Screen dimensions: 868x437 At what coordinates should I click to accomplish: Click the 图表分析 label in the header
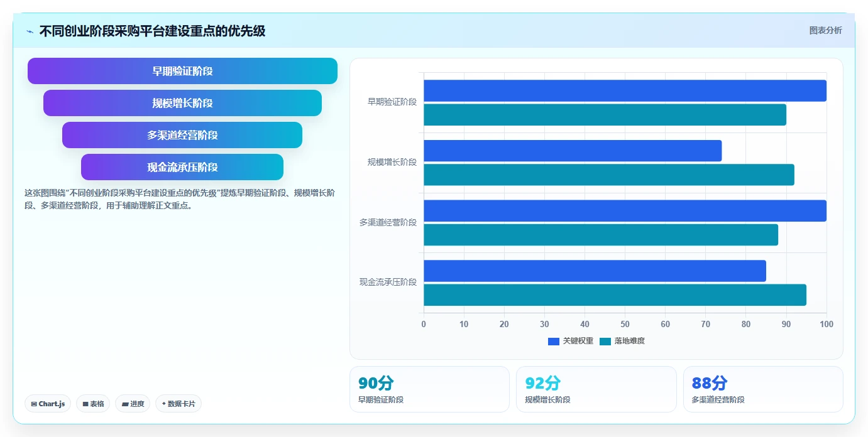(825, 31)
